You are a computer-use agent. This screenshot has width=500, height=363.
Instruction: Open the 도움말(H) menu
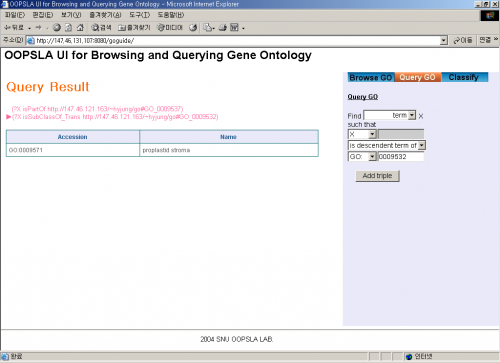coord(171,15)
